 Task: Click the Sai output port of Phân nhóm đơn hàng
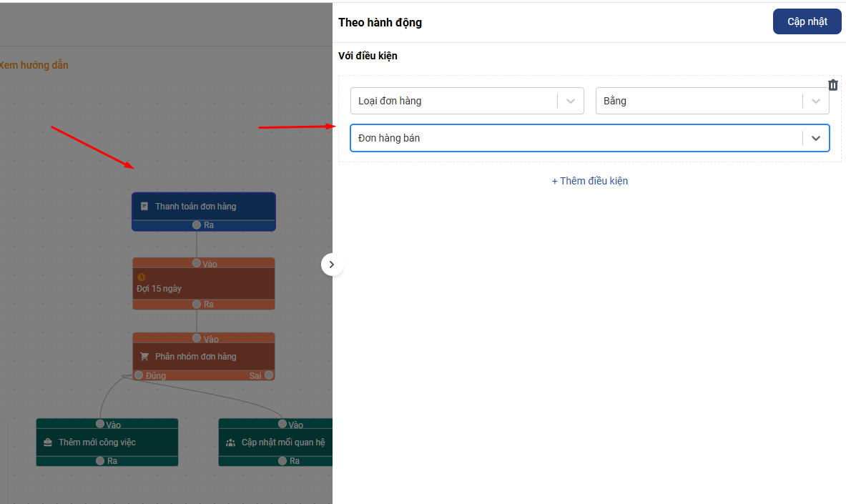268,375
